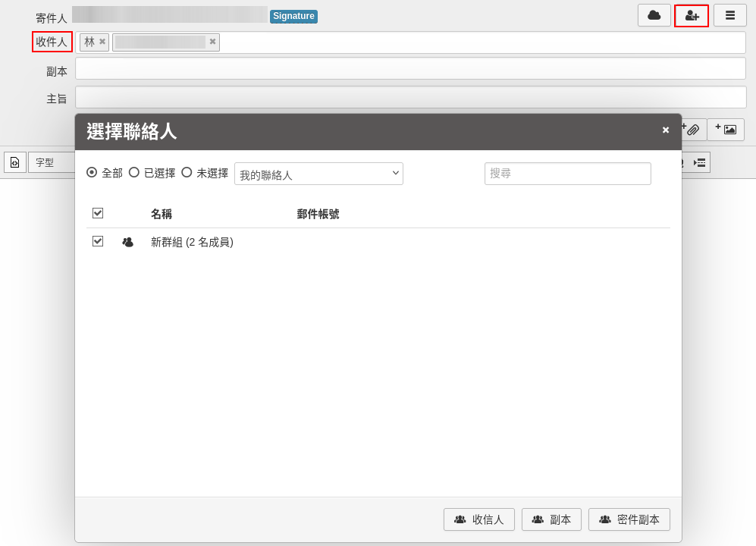Select the 已選擇 radio button
The width and height of the screenshot is (756, 546).
[134, 172]
